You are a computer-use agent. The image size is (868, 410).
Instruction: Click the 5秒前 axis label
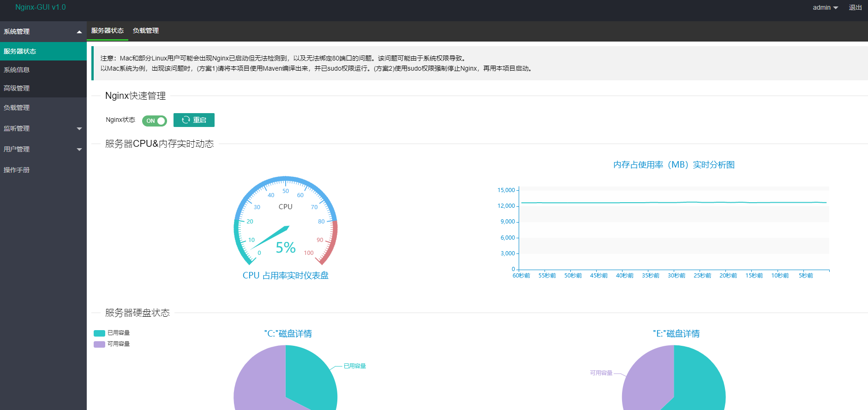pyautogui.click(x=806, y=276)
